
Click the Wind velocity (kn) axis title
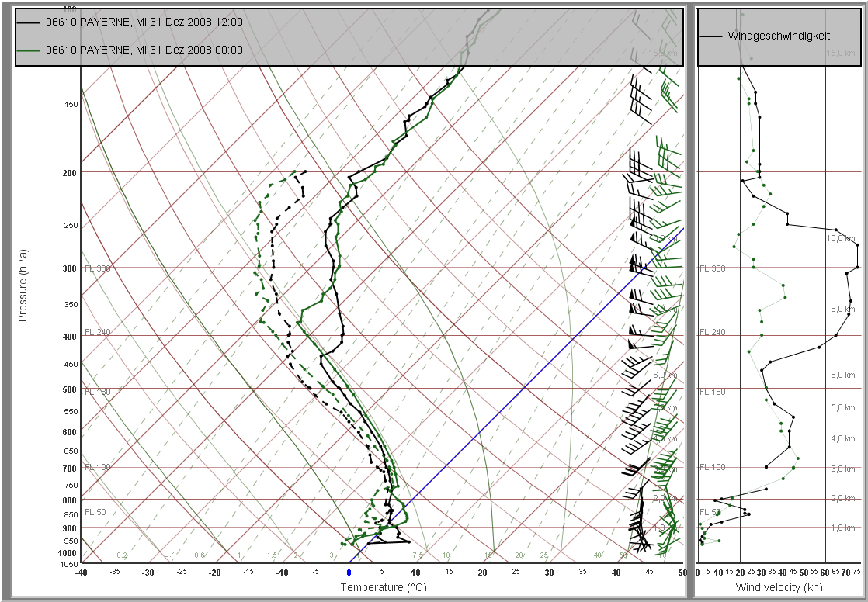click(x=779, y=588)
